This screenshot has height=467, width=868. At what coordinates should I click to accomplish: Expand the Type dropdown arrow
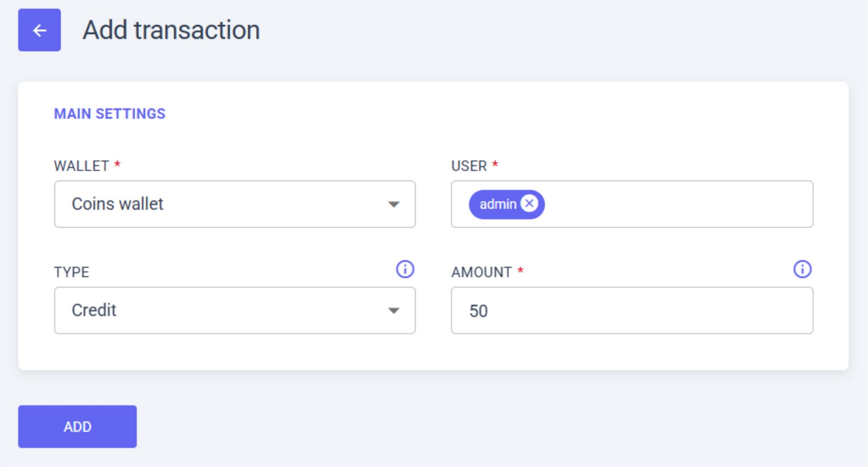(394, 311)
